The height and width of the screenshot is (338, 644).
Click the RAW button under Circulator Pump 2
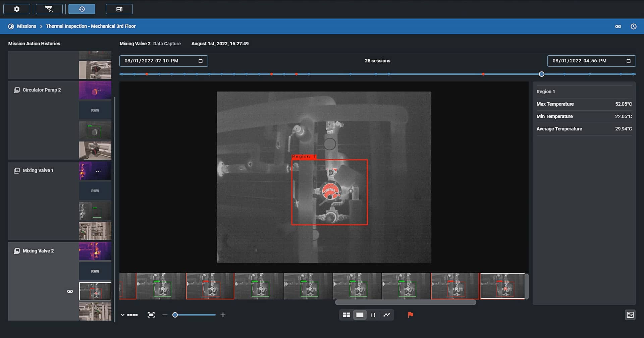click(x=95, y=110)
